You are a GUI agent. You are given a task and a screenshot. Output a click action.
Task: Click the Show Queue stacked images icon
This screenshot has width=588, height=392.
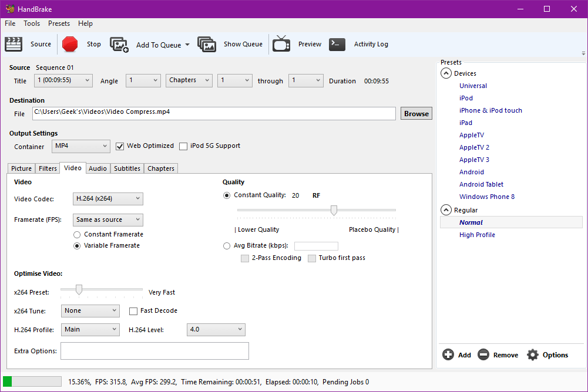coord(207,44)
